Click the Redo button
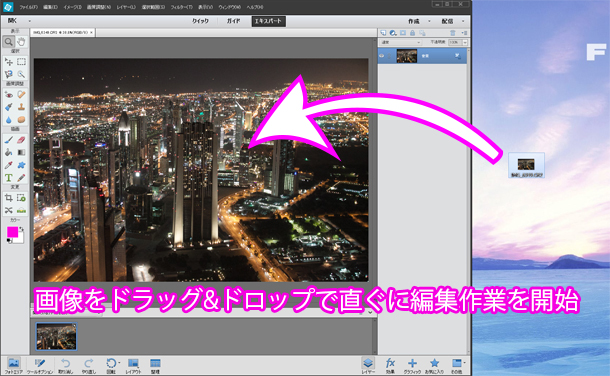This screenshot has height=376, width=610. pyautogui.click(x=89, y=366)
